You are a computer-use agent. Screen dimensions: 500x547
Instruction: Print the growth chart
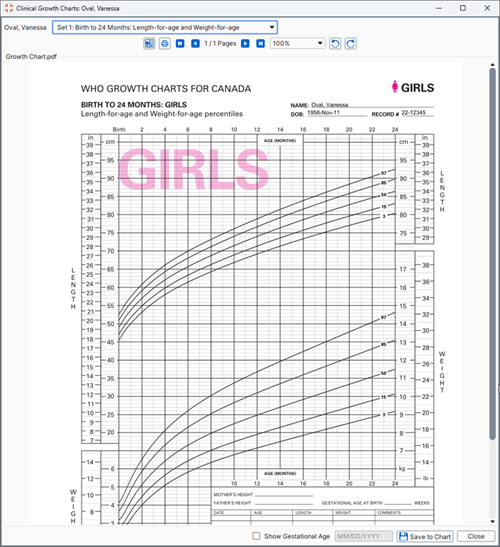pos(165,44)
